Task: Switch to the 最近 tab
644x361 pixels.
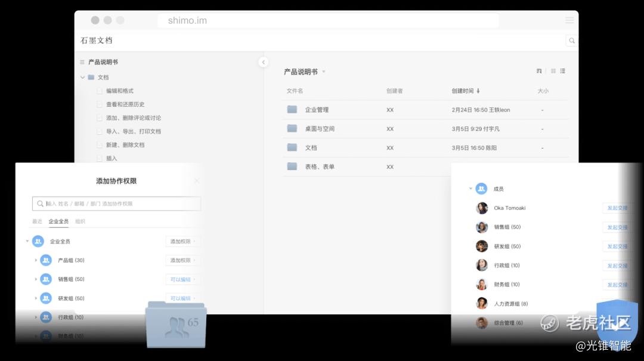Action: 37,221
